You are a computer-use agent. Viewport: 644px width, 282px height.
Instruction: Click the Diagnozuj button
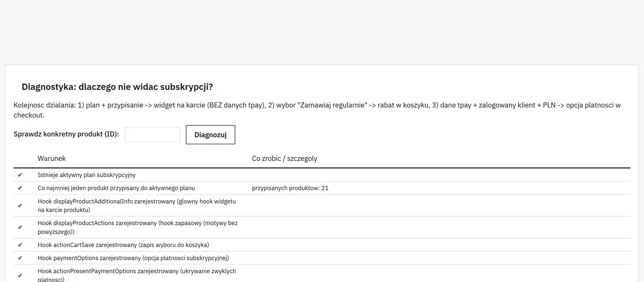pos(211,135)
